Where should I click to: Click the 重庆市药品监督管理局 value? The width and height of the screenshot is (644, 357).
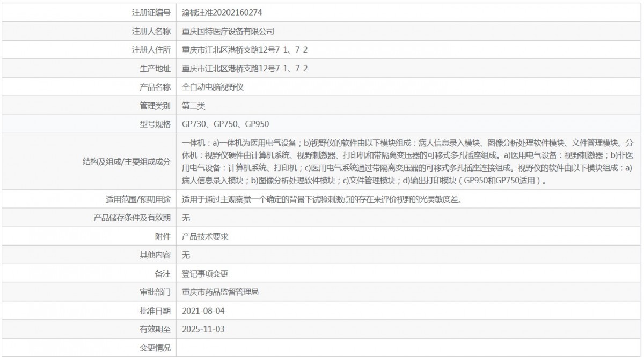221,293
